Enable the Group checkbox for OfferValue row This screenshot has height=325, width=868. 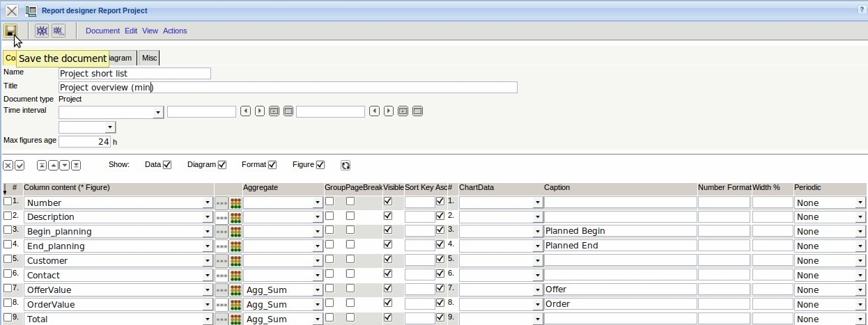tap(330, 288)
